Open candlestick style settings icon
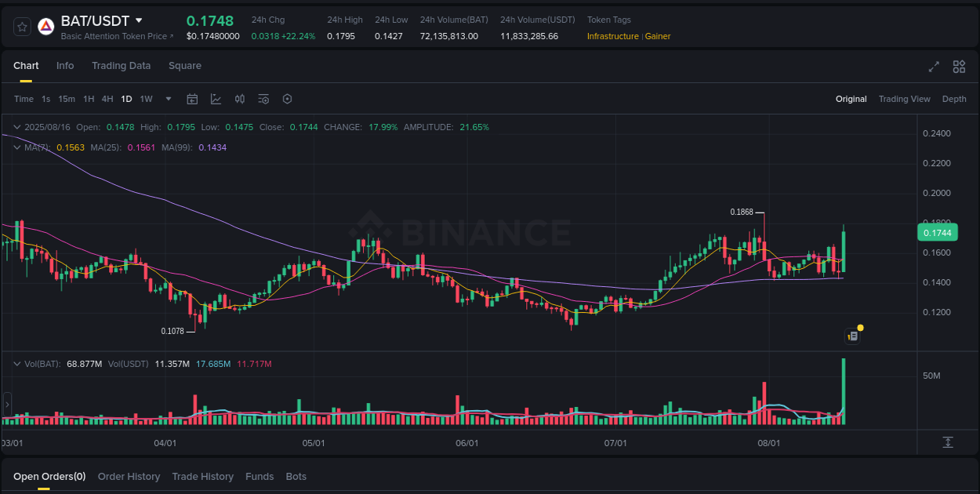980x494 pixels. click(240, 99)
